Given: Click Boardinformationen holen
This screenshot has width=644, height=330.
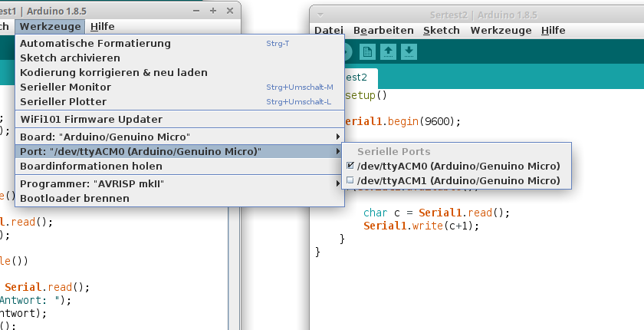Looking at the screenshot, I should tap(90, 166).
